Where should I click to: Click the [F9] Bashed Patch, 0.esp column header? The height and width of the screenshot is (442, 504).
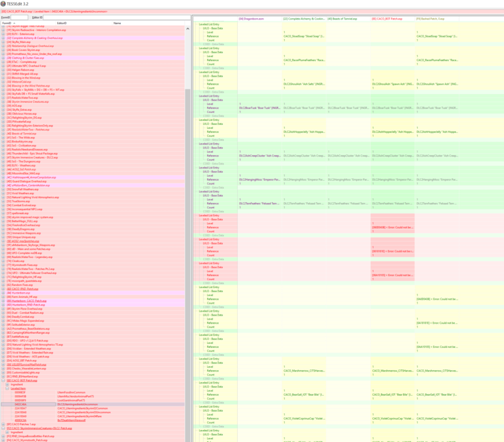click(437, 19)
